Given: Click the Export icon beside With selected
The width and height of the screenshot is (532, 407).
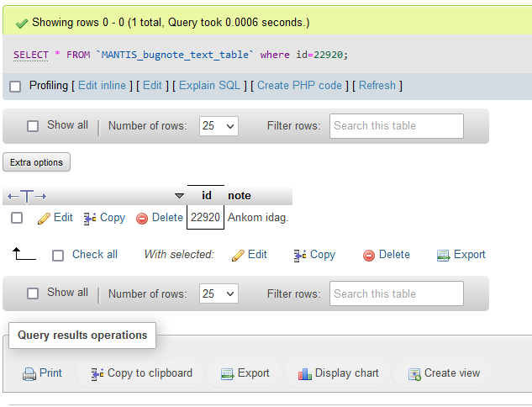Looking at the screenshot, I should pyautogui.click(x=443, y=255).
